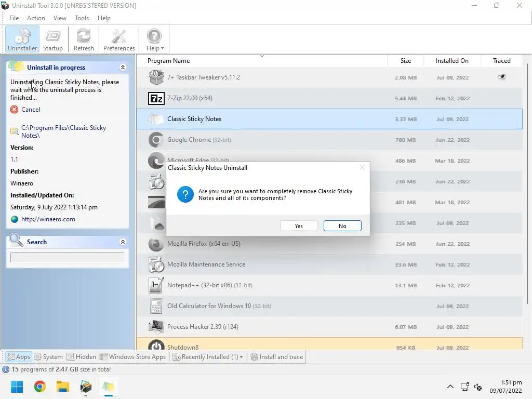This screenshot has height=399, width=532.
Task: Show hidden system tray icons
Action: click(x=450, y=387)
